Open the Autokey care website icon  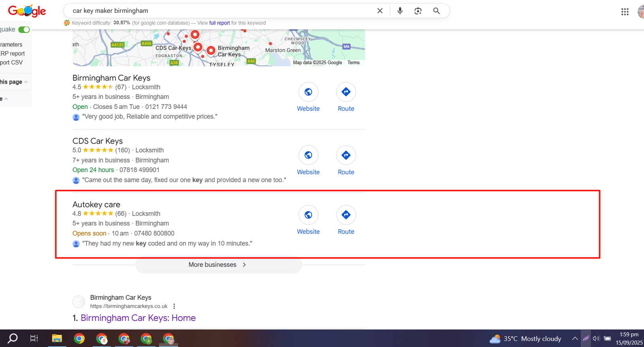pyautogui.click(x=308, y=215)
